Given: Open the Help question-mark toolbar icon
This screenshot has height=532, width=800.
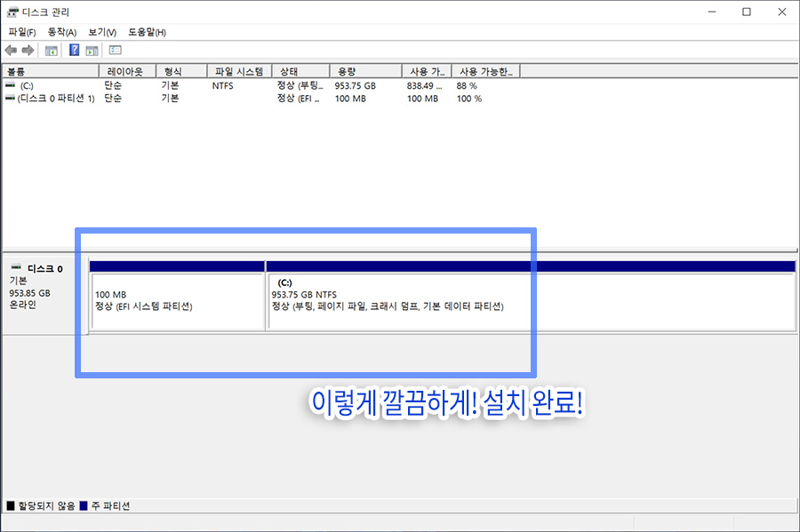Looking at the screenshot, I should point(75,50).
